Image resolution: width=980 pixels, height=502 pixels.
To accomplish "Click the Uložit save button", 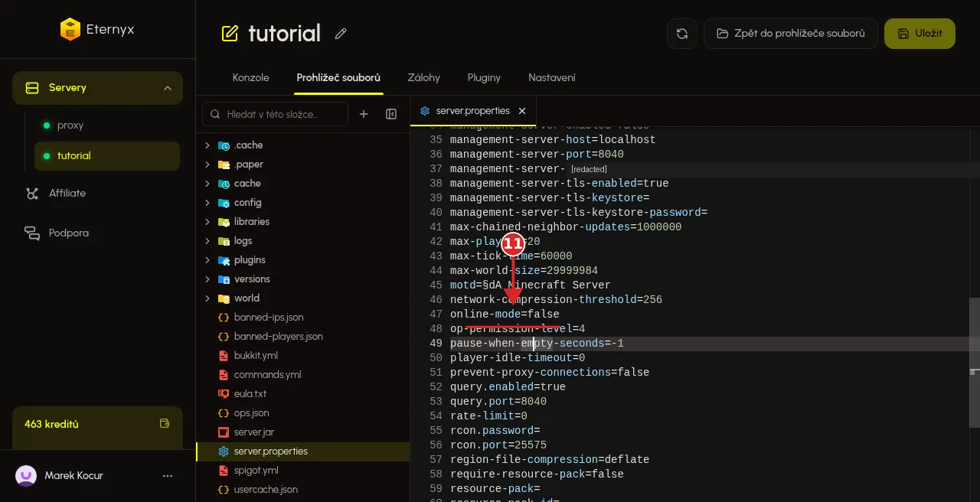I will point(920,34).
